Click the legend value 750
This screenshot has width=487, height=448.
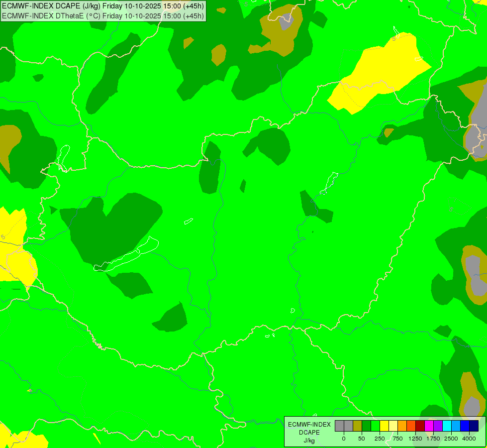click(x=397, y=439)
